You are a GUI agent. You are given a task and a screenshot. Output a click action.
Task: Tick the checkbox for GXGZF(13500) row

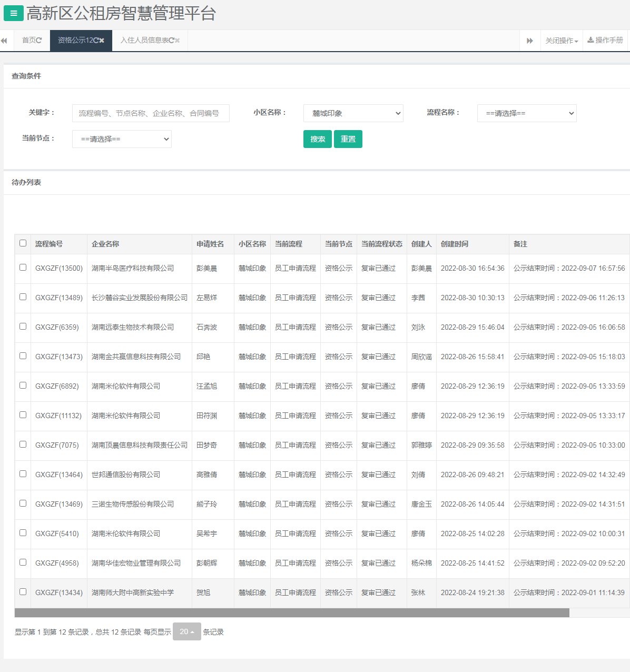click(23, 268)
